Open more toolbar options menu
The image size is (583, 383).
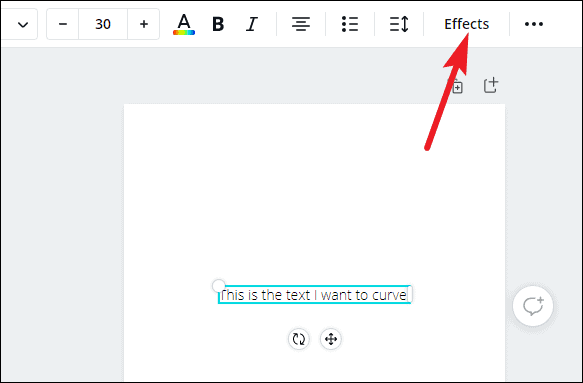(534, 24)
